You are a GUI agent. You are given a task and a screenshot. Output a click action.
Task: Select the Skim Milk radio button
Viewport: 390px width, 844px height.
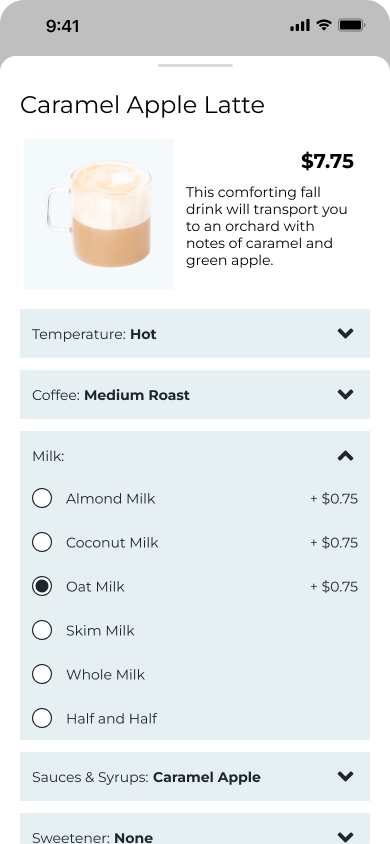click(x=42, y=630)
